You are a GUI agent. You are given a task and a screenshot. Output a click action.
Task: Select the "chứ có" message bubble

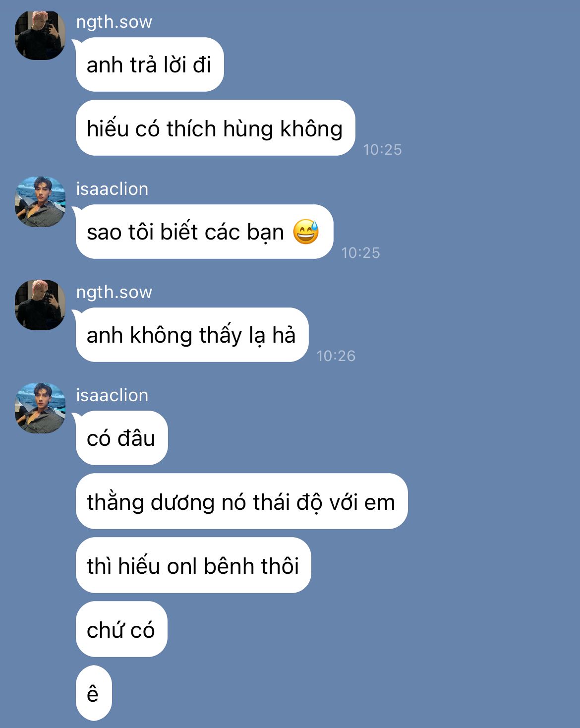click(121, 629)
